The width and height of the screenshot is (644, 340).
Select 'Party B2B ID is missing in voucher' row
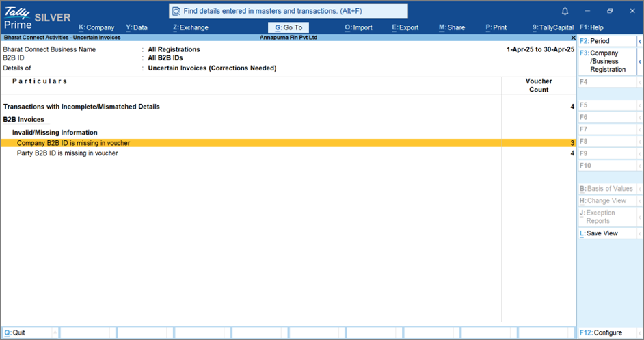(288, 153)
